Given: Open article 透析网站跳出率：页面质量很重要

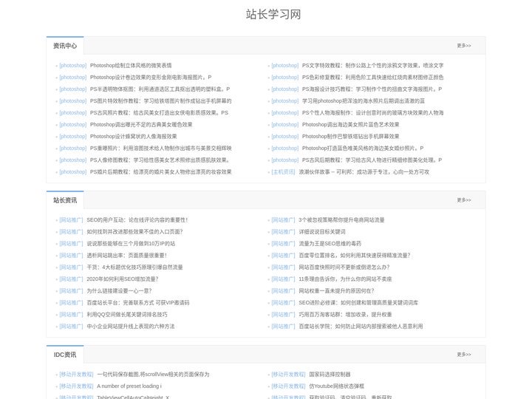Looking at the screenshot, I should (x=126, y=256).
